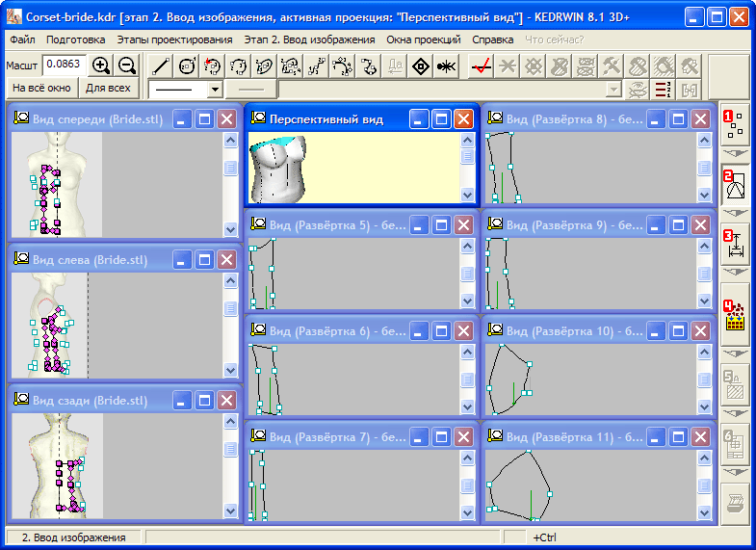The image size is (756, 550).
Task: Open the line style dropdown
Action: click(x=215, y=89)
